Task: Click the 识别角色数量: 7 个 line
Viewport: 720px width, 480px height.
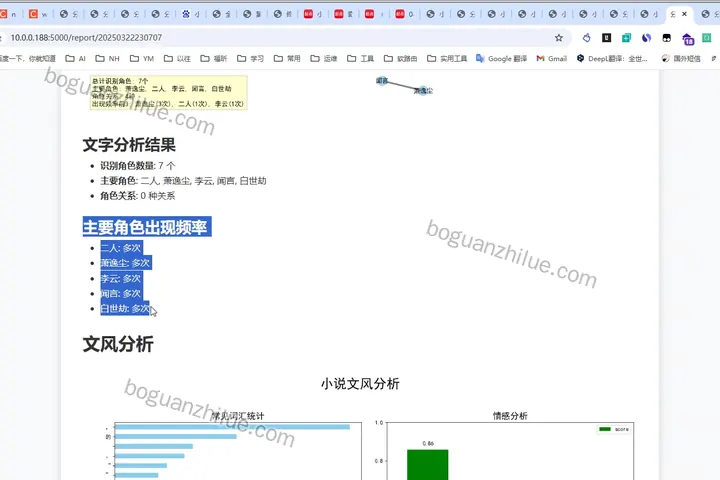Action: point(138,166)
